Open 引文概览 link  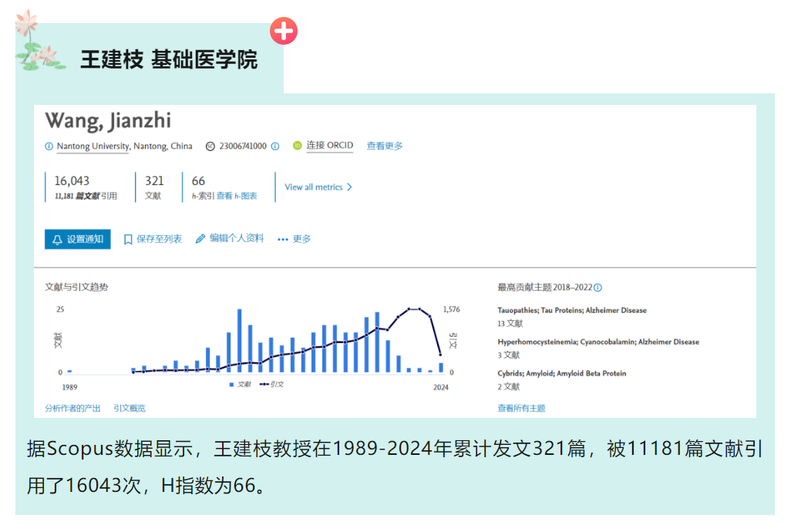pos(130,408)
